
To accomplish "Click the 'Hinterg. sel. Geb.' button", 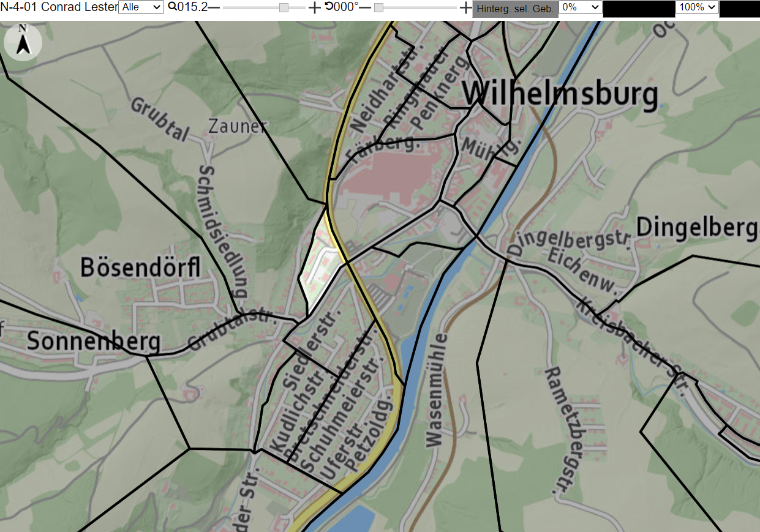I will (515, 9).
